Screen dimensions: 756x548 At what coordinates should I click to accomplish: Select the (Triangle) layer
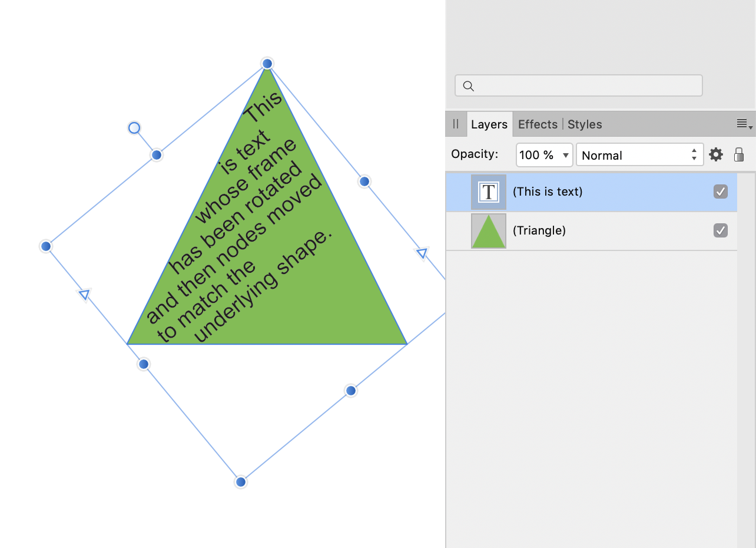coord(592,230)
